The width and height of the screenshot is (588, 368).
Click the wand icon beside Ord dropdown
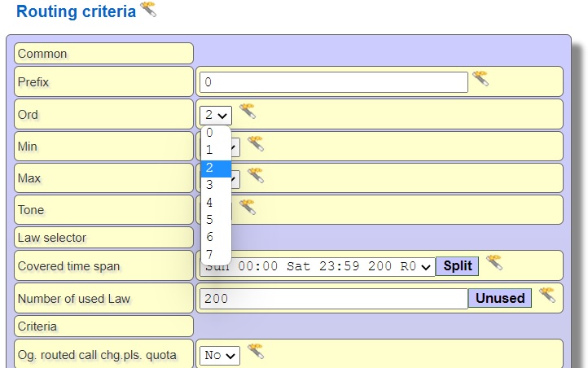(248, 112)
